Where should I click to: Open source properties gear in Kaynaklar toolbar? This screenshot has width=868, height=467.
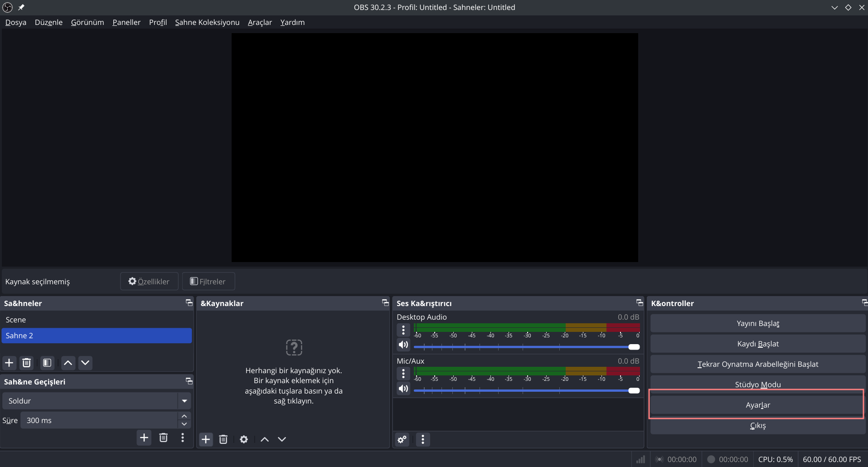(244, 439)
